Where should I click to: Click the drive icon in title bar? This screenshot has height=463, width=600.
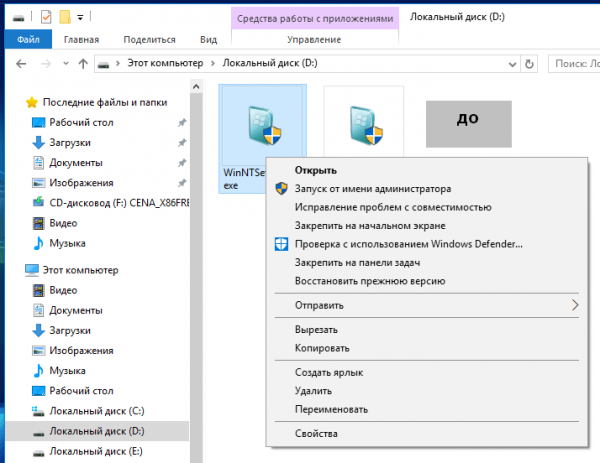[18, 18]
